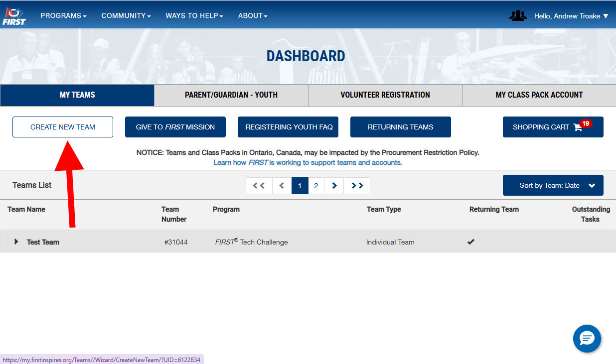The height and width of the screenshot is (364, 616).
Task: Open the Sort by Team: Date dropdown
Action: 553,185
